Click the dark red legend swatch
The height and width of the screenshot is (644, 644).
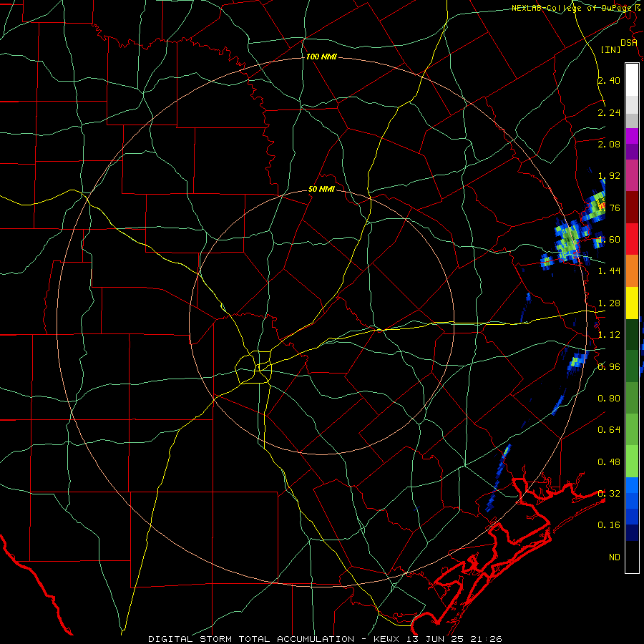pyautogui.click(x=632, y=208)
